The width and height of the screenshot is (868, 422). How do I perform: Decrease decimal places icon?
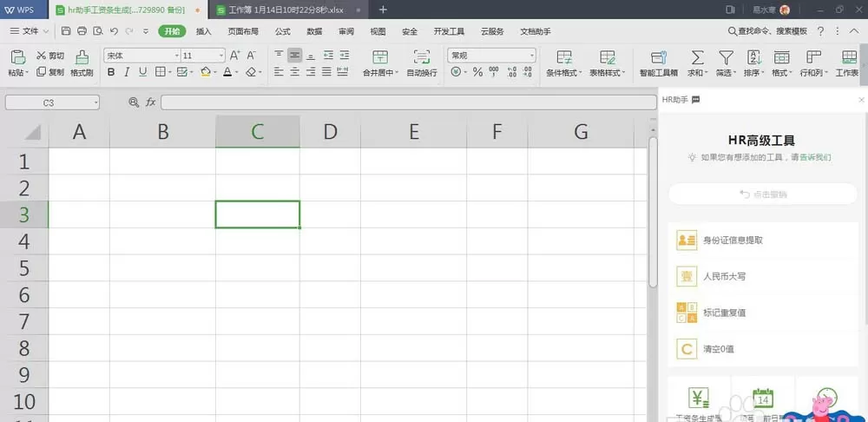coord(527,71)
